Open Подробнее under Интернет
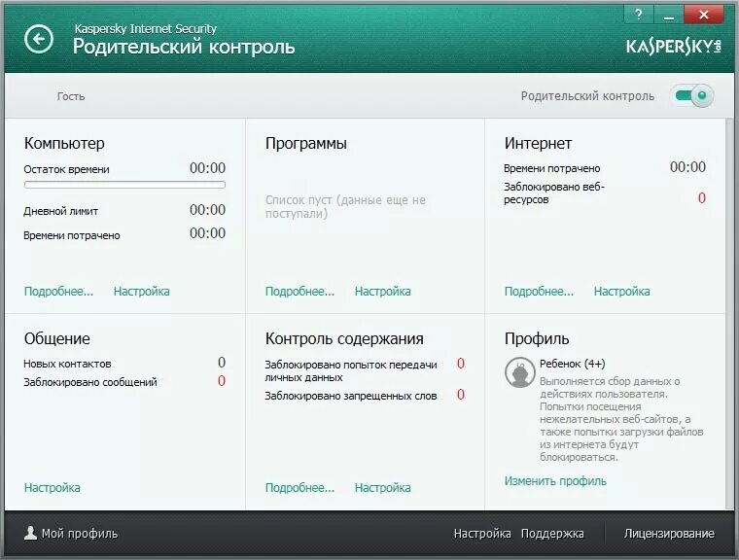Image resolution: width=739 pixels, height=560 pixels. (539, 292)
